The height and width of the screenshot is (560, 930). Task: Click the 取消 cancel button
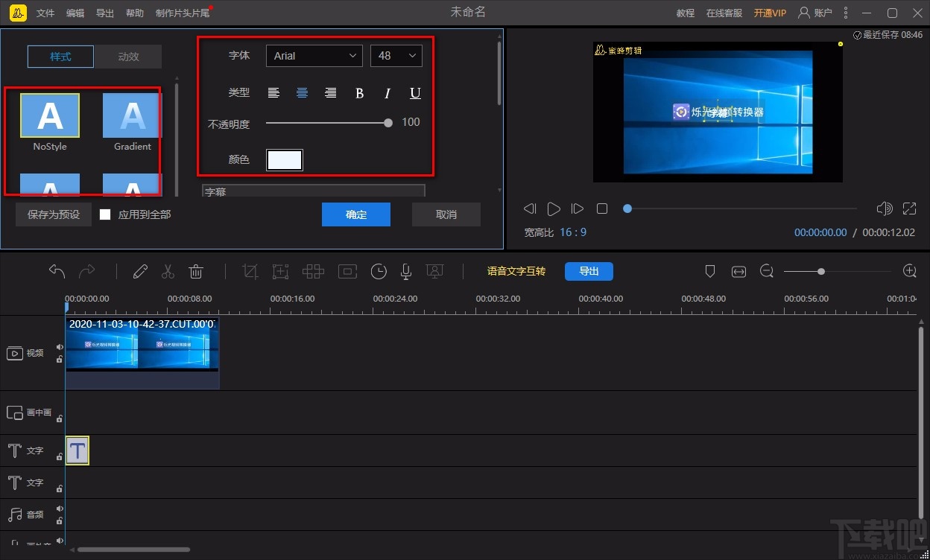pos(446,214)
